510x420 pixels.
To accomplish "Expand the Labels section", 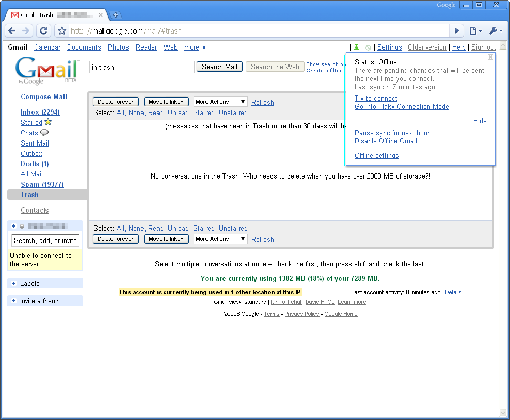I will [x=14, y=283].
